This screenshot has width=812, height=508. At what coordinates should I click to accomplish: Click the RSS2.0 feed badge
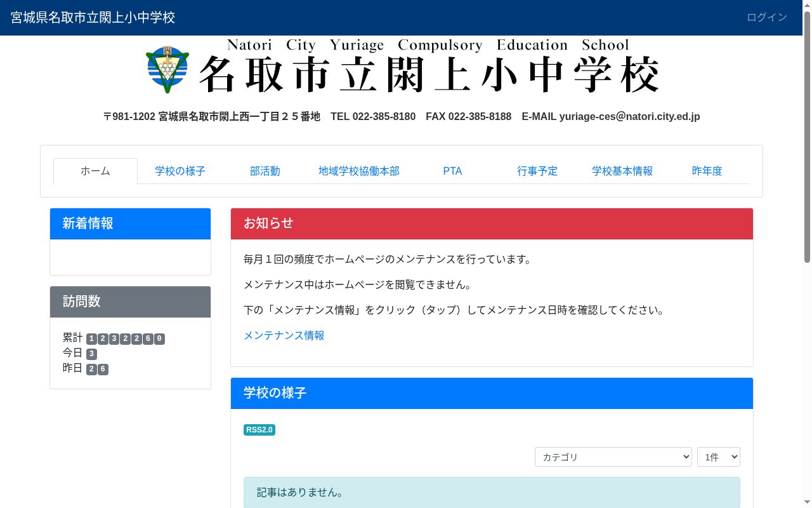pos(259,430)
